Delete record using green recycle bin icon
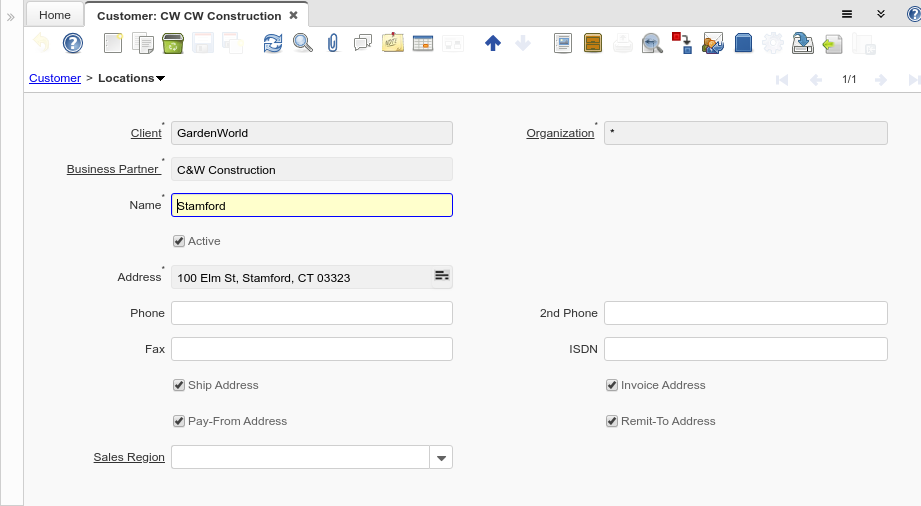 [x=172, y=43]
